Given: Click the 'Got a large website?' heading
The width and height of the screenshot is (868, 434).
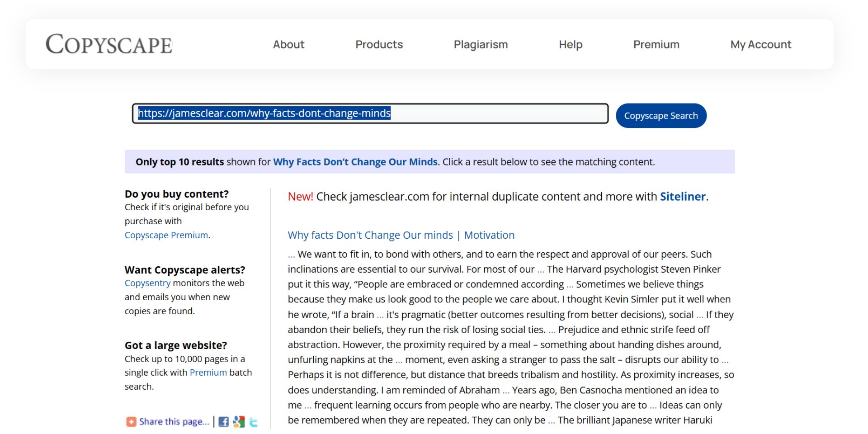Looking at the screenshot, I should tap(176, 345).
